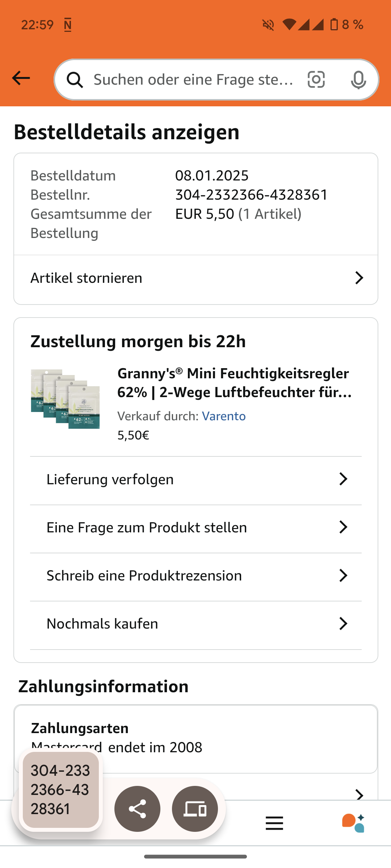This screenshot has width=391, height=868.
Task: Tap the magnifying glass search icon
Action: (x=75, y=80)
